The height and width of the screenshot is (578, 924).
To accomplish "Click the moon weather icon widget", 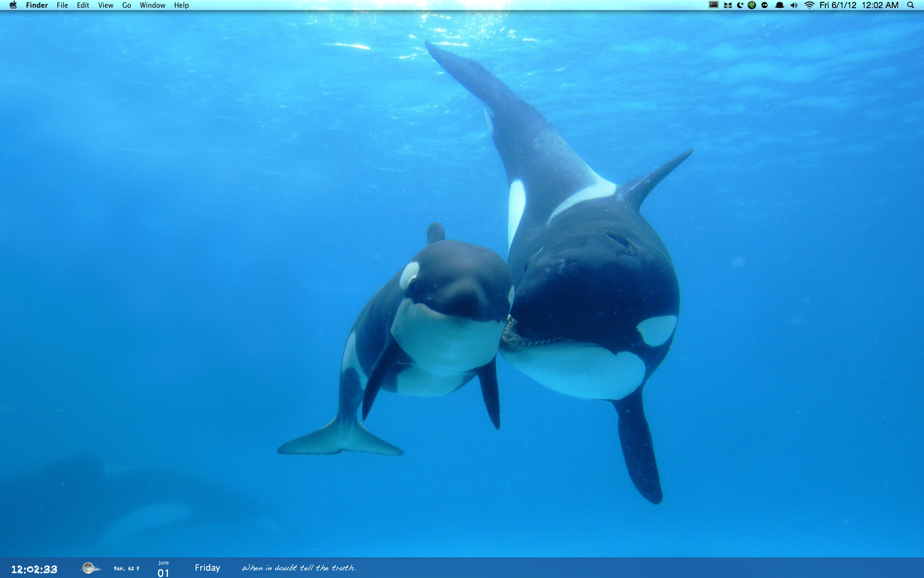I will (x=90, y=568).
